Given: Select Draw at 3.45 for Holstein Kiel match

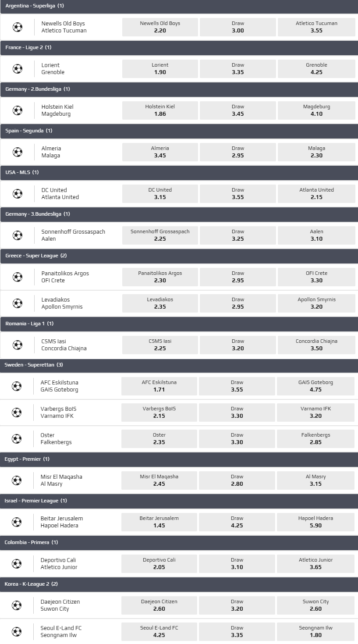Looking at the screenshot, I should click(x=238, y=110).
